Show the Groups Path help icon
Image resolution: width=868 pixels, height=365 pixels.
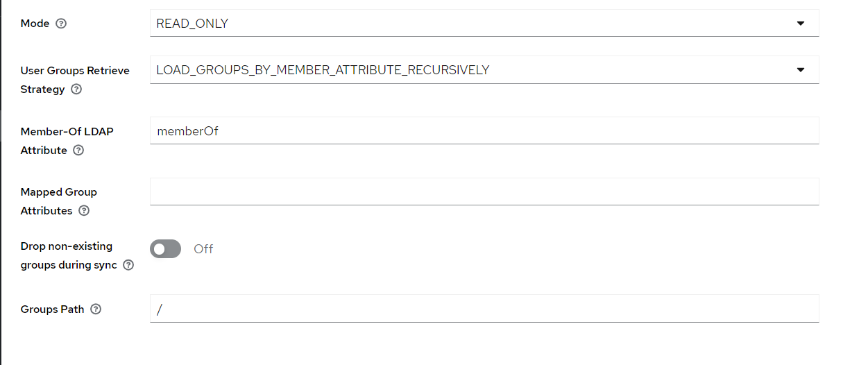[x=96, y=309]
